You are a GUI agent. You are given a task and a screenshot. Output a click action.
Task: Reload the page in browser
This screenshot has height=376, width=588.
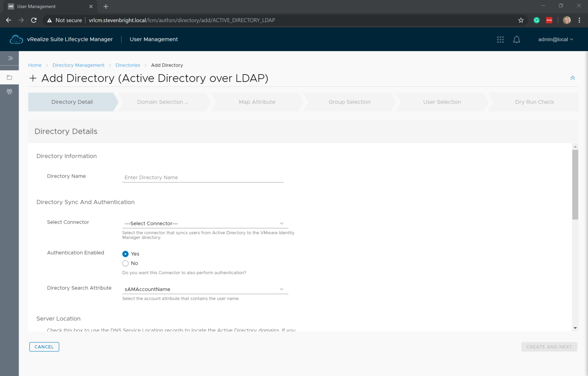pos(34,20)
